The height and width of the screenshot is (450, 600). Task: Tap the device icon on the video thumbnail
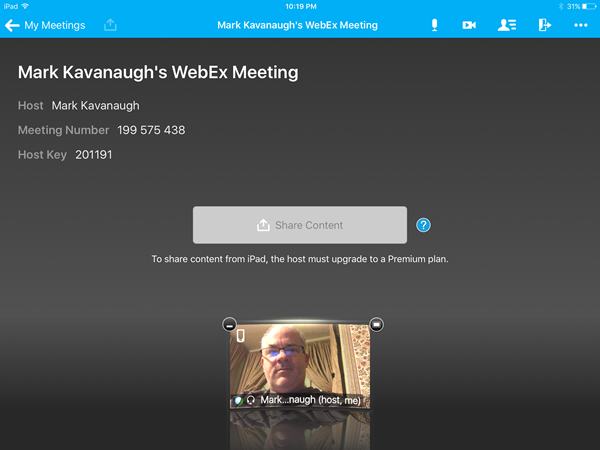240,336
